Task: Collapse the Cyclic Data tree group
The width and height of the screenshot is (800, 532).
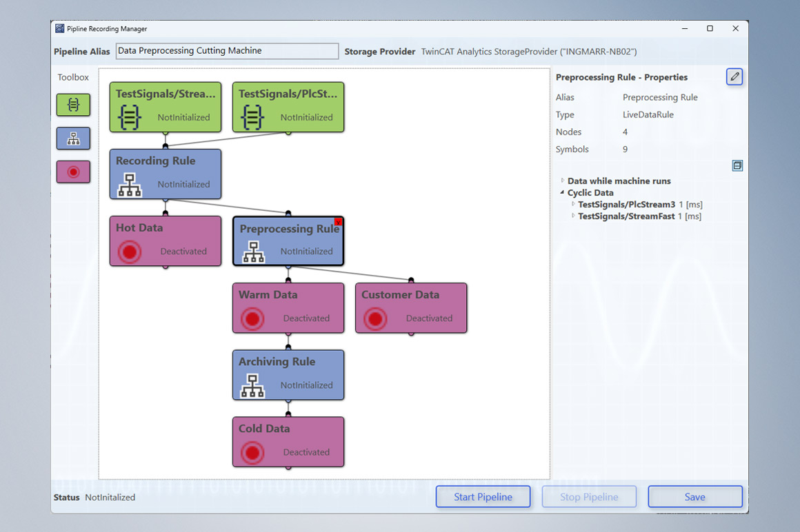Action: (563, 193)
